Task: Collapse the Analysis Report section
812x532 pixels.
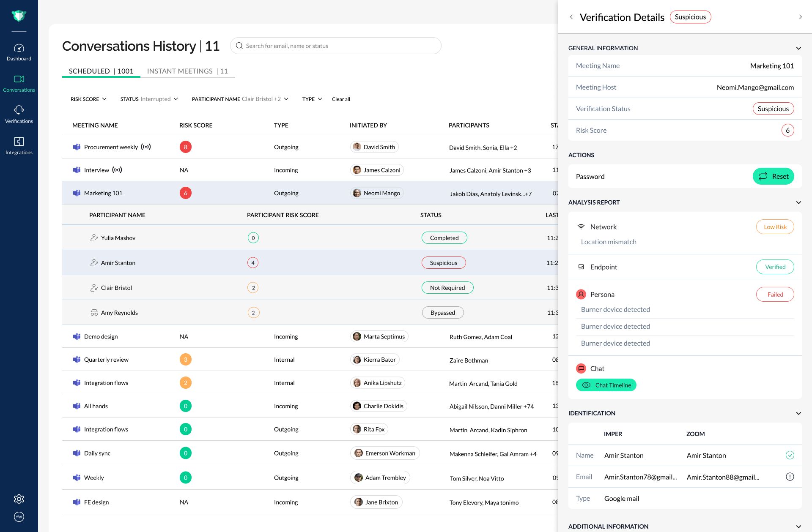Action: (x=798, y=202)
